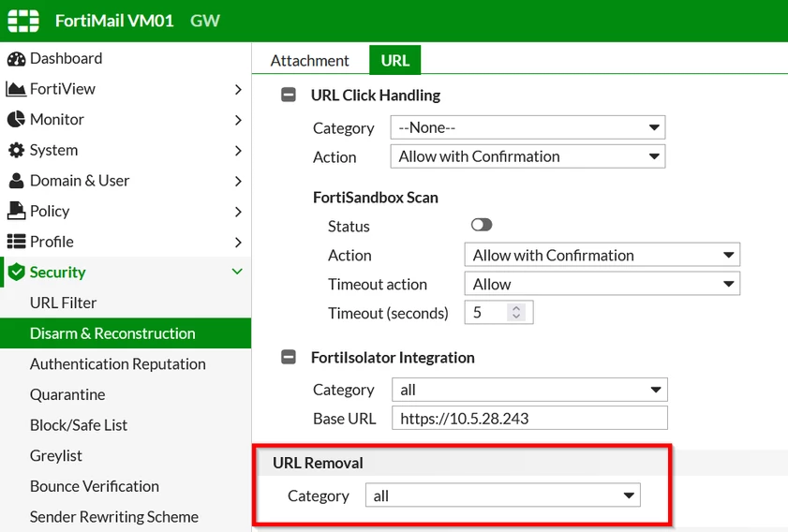Expand the Domain & User chevron
The image size is (788, 532).
238,182
